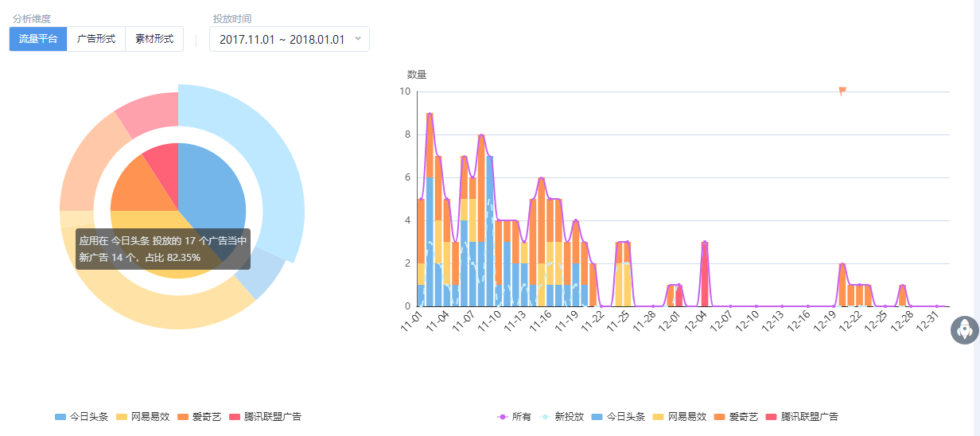Viewport: 980px width, 436px height.
Task: Hide 今日头条 in the pie chart legend
Action: (81, 417)
